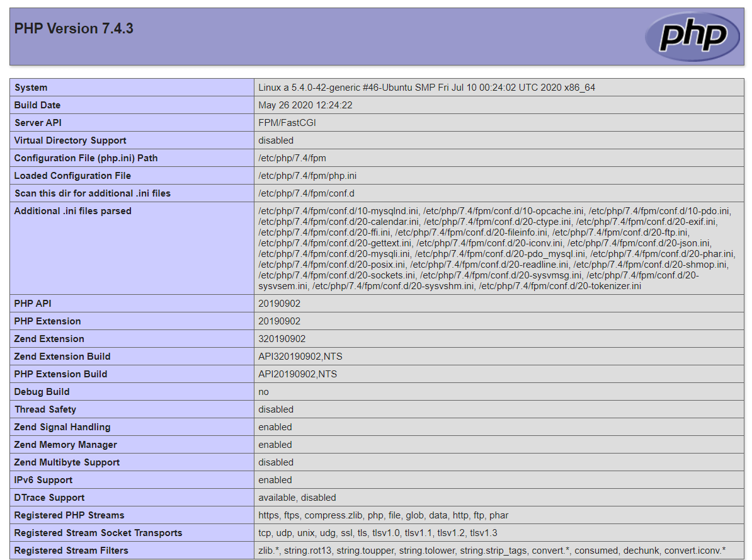Select the streams list starting with 'https, ftps'
752x560 pixels.
point(384,515)
